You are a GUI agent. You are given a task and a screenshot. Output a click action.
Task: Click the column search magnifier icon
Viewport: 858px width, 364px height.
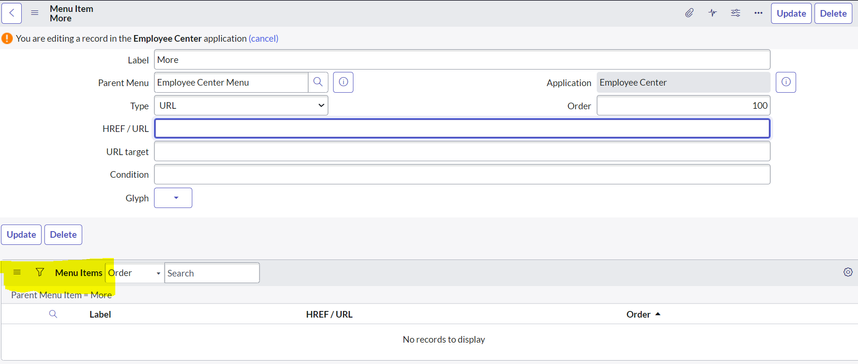tap(53, 314)
